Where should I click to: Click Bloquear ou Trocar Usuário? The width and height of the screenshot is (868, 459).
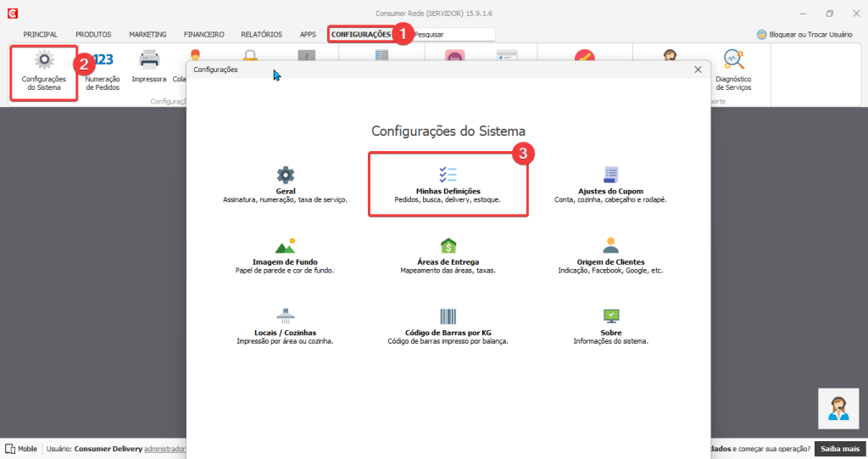tap(805, 35)
